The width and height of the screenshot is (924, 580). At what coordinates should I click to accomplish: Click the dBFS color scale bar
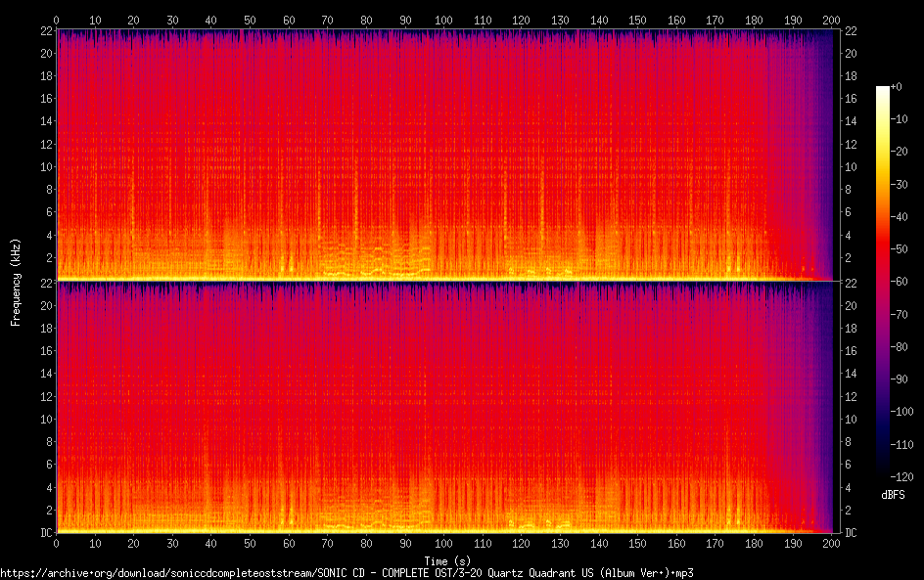pos(883,284)
